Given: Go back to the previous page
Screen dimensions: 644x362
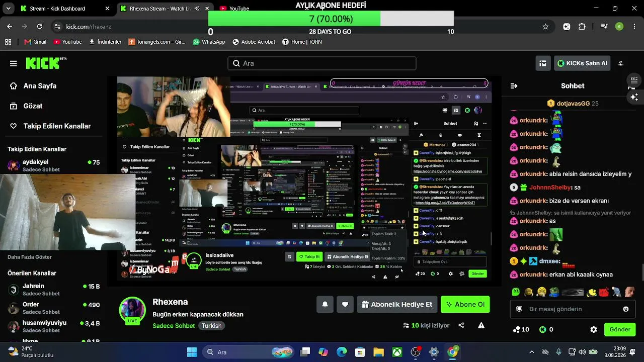Looking at the screenshot, I should 10,27.
